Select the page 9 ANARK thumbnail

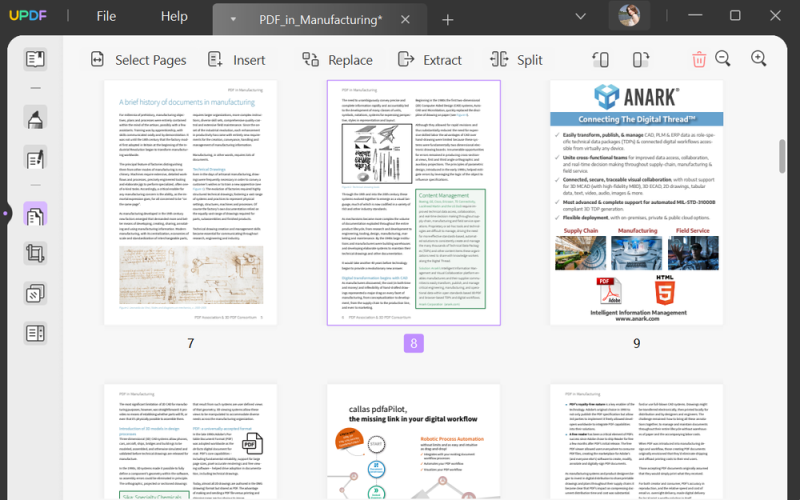tap(636, 203)
